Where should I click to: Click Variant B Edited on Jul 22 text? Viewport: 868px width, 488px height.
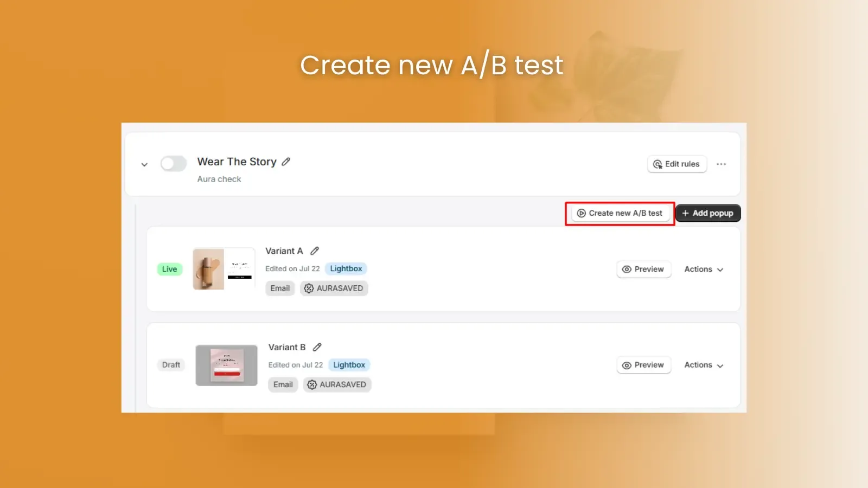pos(296,365)
